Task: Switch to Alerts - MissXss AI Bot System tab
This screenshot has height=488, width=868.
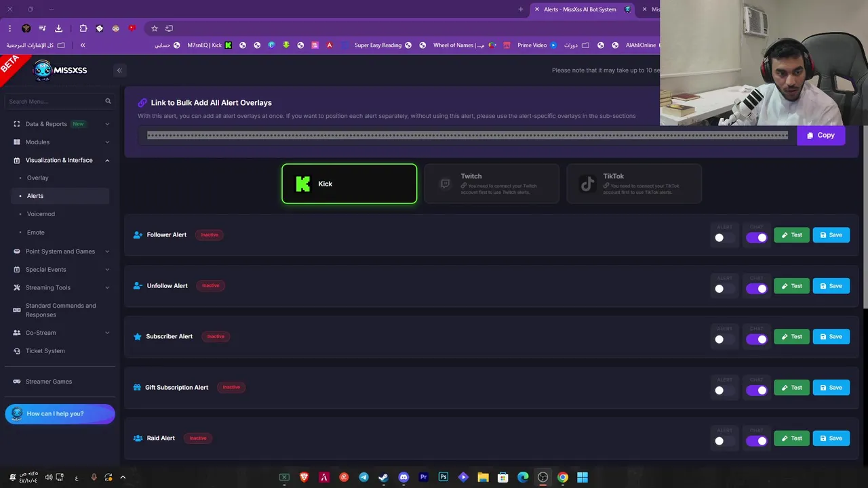Action: [583, 9]
